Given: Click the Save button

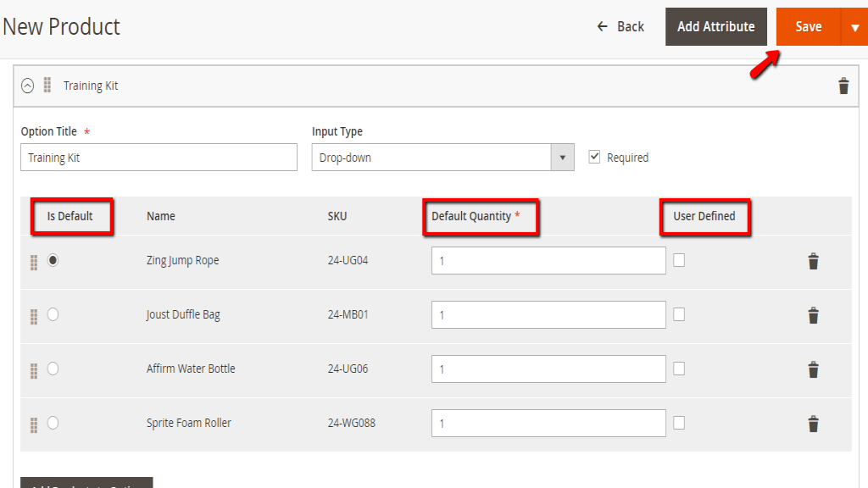Looking at the screenshot, I should click(x=808, y=27).
